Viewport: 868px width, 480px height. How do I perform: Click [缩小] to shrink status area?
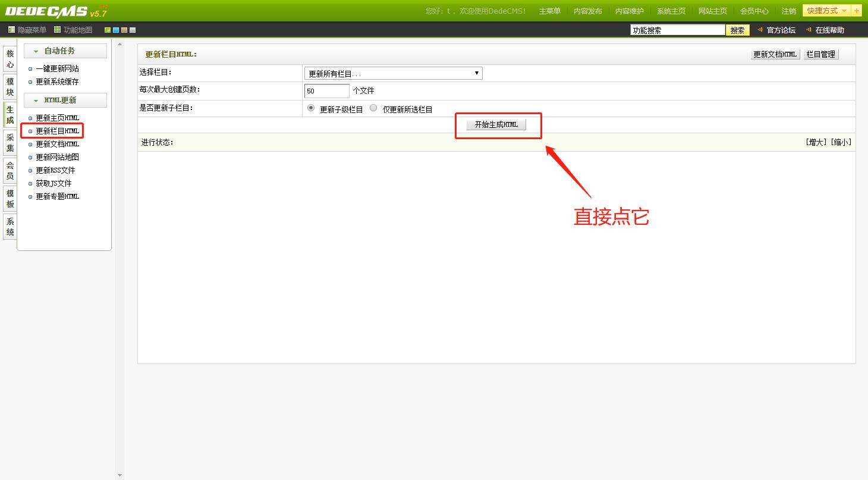point(841,142)
